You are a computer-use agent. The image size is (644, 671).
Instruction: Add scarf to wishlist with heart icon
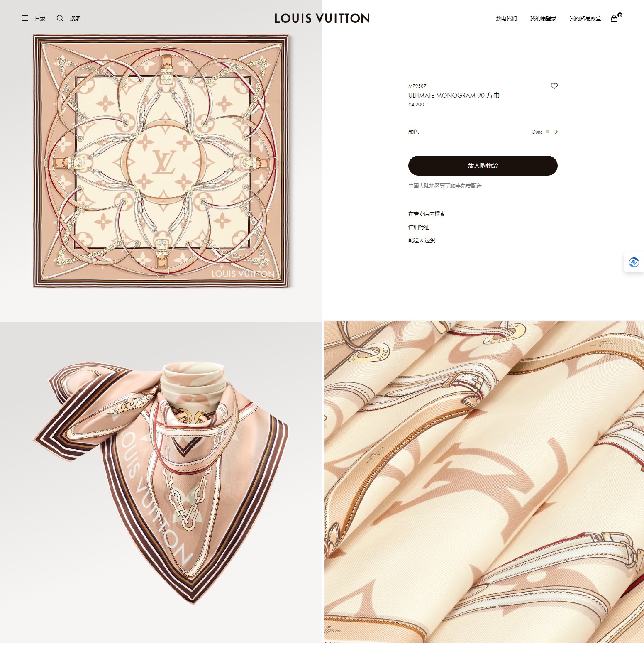[554, 86]
